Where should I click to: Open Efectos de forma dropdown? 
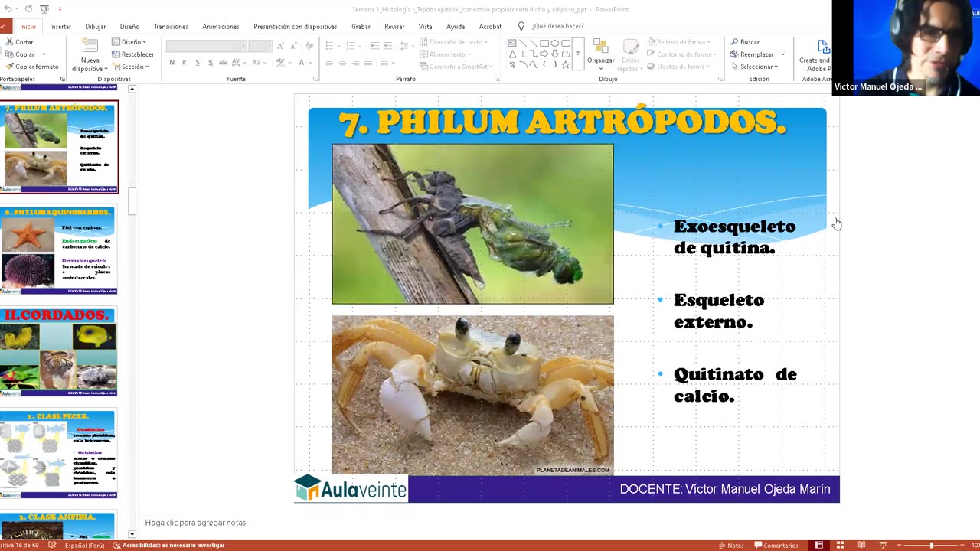pyautogui.click(x=679, y=67)
